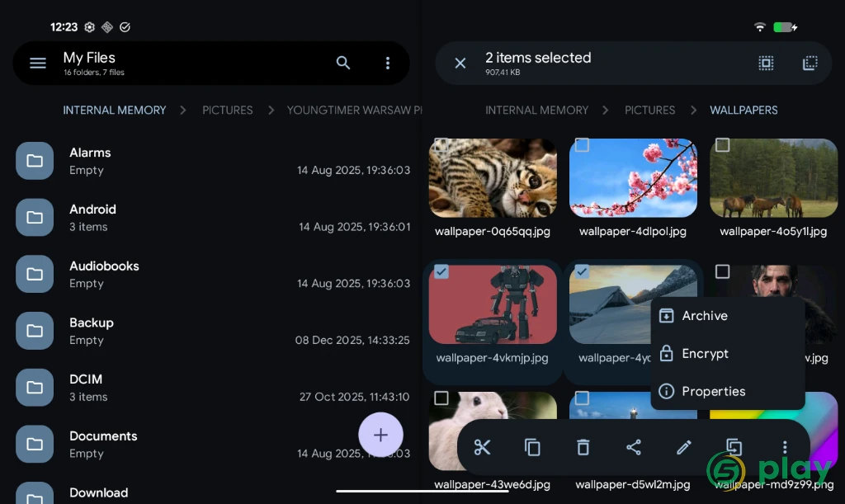The width and height of the screenshot is (845, 504).
Task: Open the tiger cub wallpaper thumbnail
Action: tap(493, 178)
